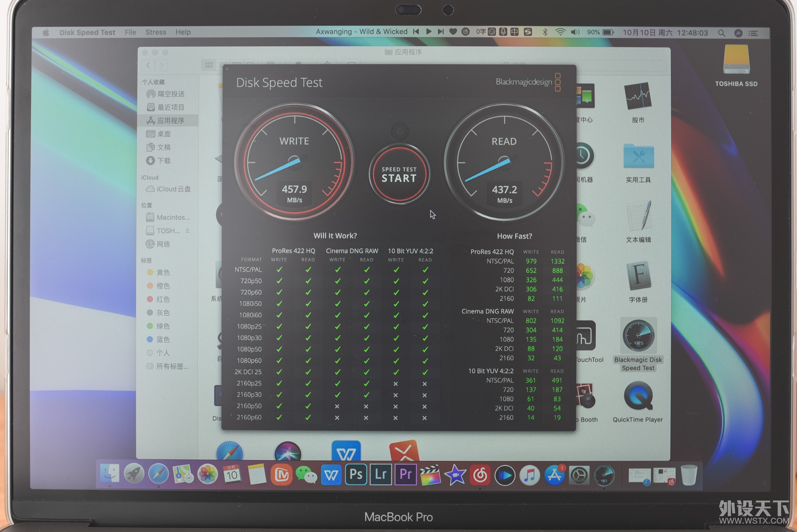Open App Store from the Dock

554,475
